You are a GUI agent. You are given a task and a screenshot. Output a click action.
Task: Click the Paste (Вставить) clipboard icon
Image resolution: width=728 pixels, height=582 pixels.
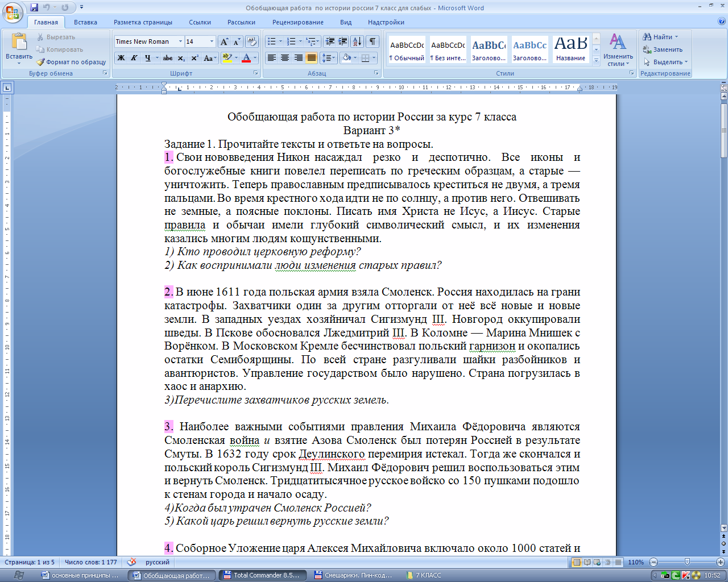[19, 42]
